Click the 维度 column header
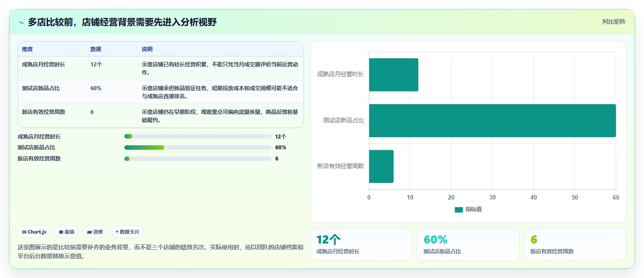Screen dimensions: 644x278 pyautogui.click(x=27, y=49)
